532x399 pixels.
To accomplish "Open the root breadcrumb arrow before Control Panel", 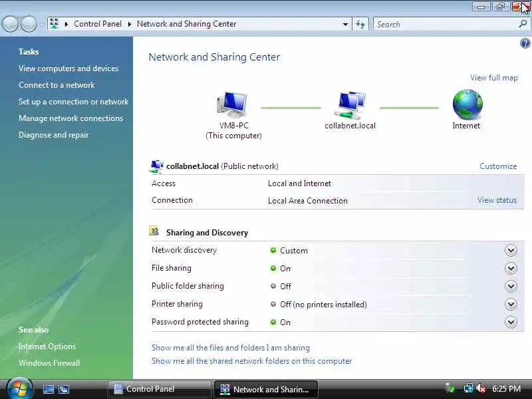I will (x=66, y=24).
